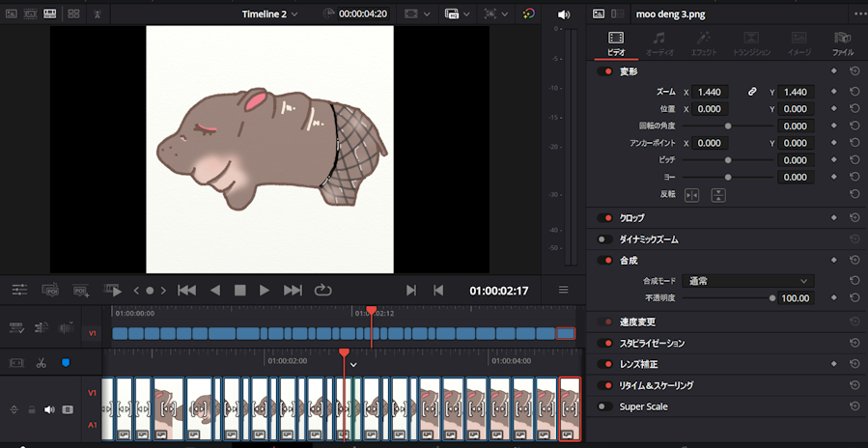The height and width of the screenshot is (448, 868).
Task: Reset the 変形 section with its reset arrow
Action: click(x=854, y=71)
